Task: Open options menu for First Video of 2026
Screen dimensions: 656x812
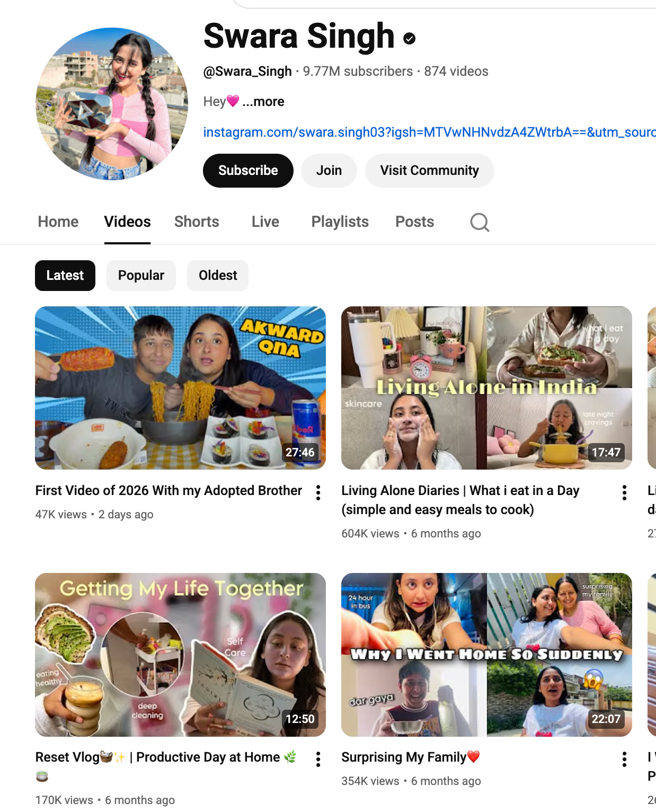Action: [x=318, y=492]
